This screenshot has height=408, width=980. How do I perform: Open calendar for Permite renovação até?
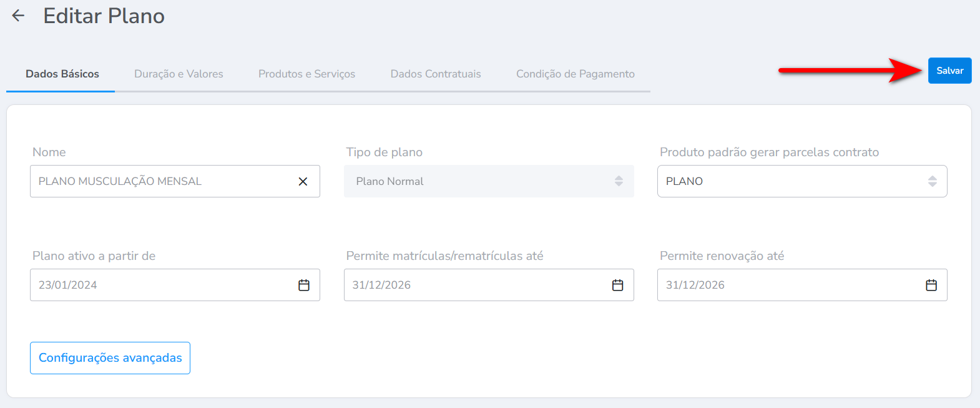pyautogui.click(x=931, y=285)
